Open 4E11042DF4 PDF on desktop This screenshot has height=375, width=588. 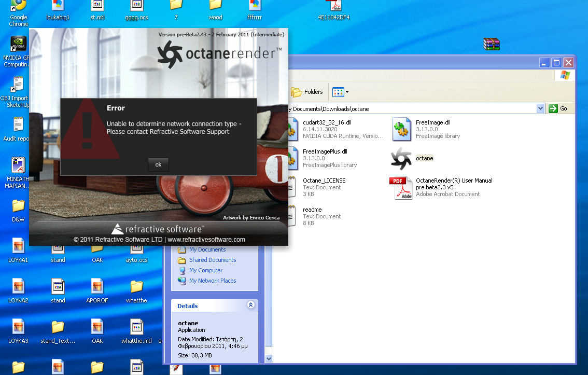click(x=334, y=10)
